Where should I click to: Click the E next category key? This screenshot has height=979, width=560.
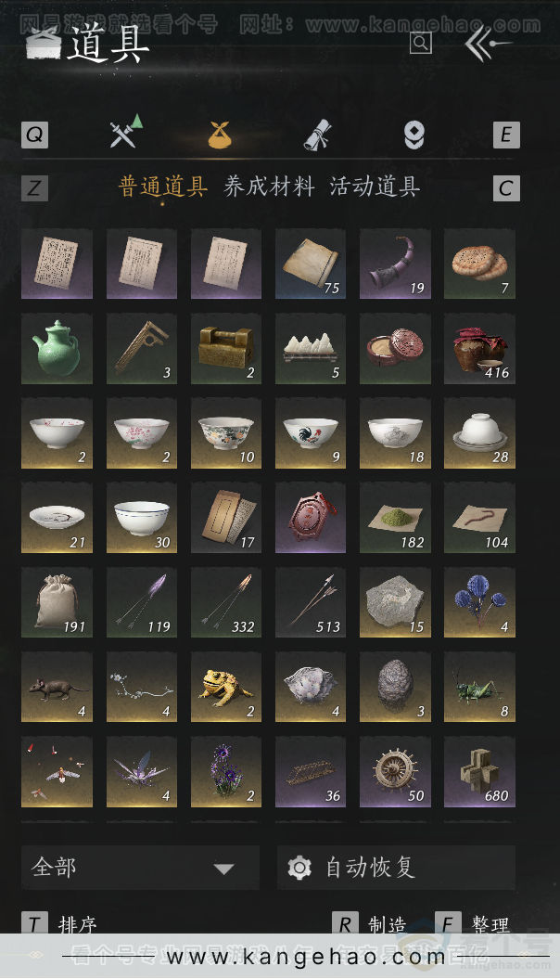pos(505,135)
